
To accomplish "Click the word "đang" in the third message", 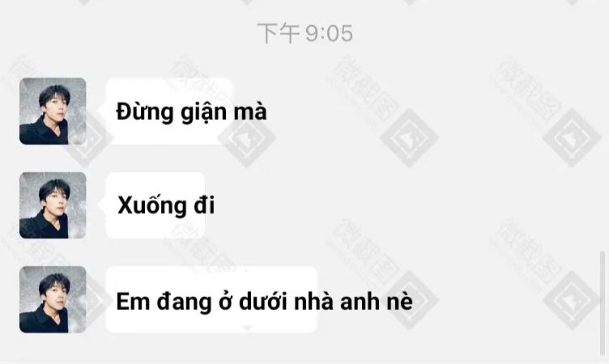I will (184, 303).
